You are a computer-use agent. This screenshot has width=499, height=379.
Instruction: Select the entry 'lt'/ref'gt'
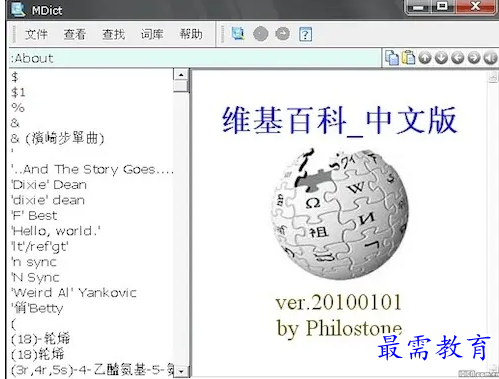pos(40,247)
